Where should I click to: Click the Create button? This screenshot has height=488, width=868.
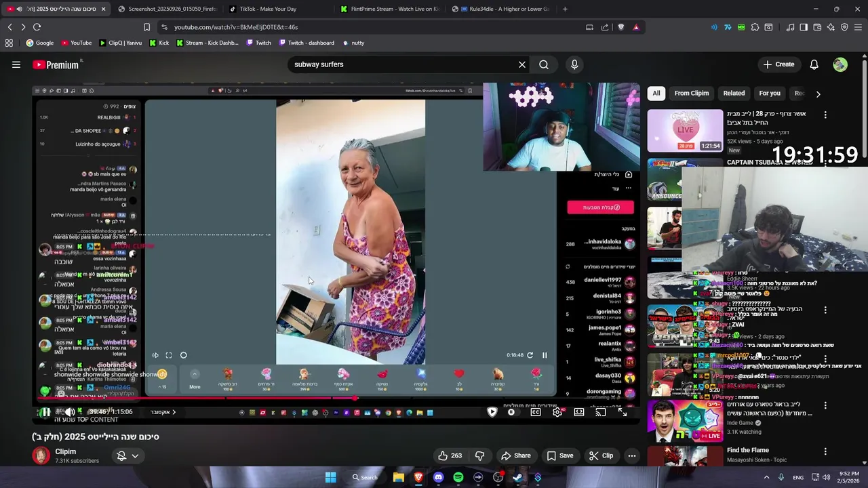(778, 64)
